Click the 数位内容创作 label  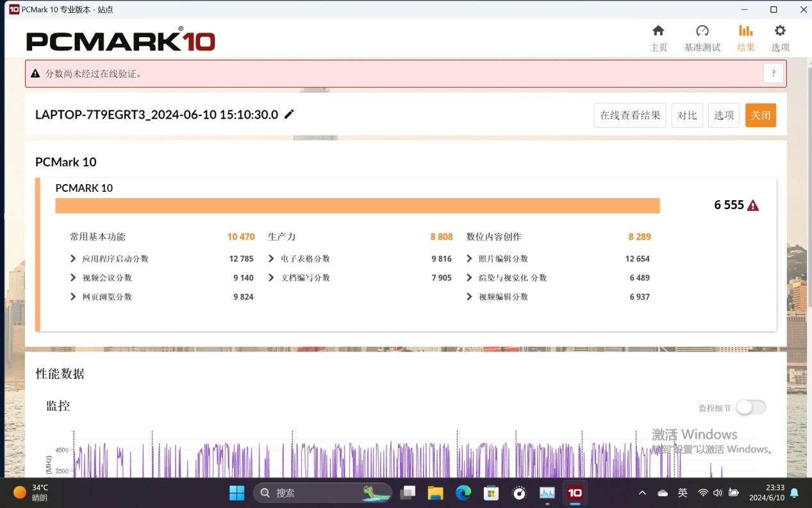[494, 237]
